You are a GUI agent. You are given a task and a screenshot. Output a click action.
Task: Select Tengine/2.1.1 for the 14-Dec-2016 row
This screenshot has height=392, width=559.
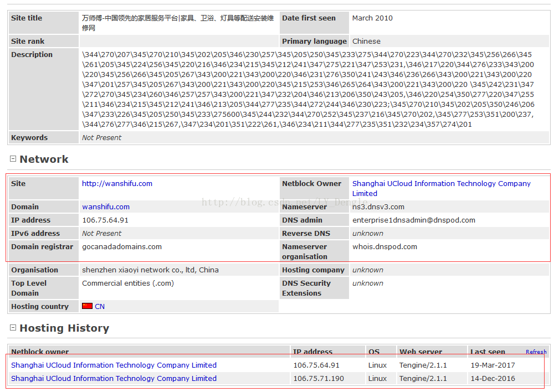coord(423,378)
